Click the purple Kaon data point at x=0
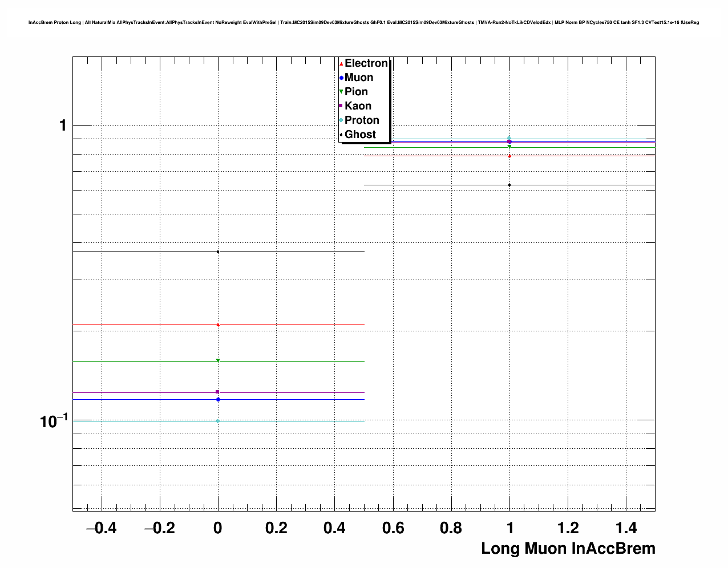Image resolution: width=728 pixels, height=568 pixels. click(218, 392)
